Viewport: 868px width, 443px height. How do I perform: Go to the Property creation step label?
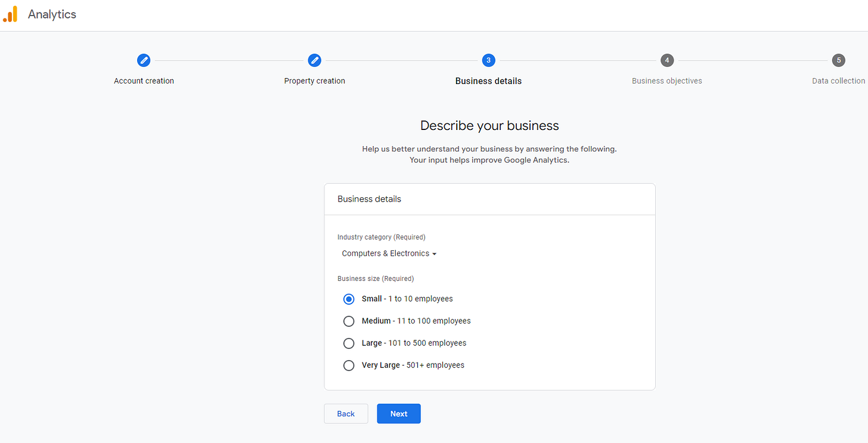point(315,80)
